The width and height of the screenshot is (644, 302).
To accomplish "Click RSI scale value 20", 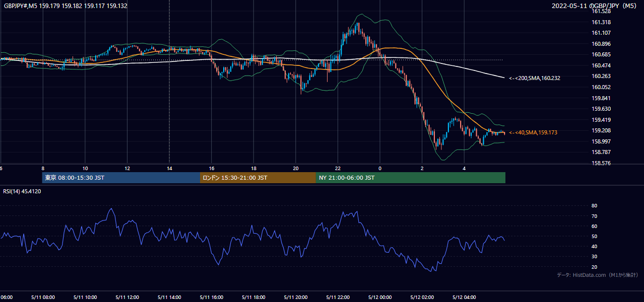I will click(594, 267).
